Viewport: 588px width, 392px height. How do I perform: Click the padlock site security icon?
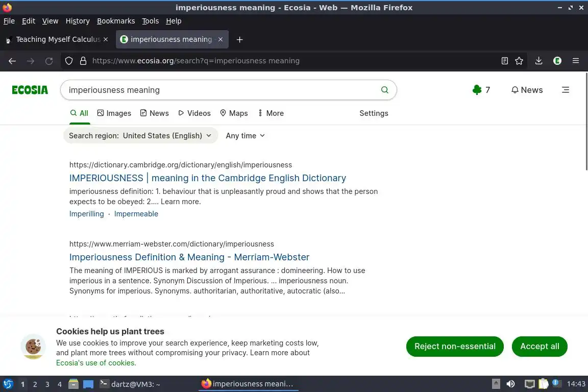tap(83, 61)
